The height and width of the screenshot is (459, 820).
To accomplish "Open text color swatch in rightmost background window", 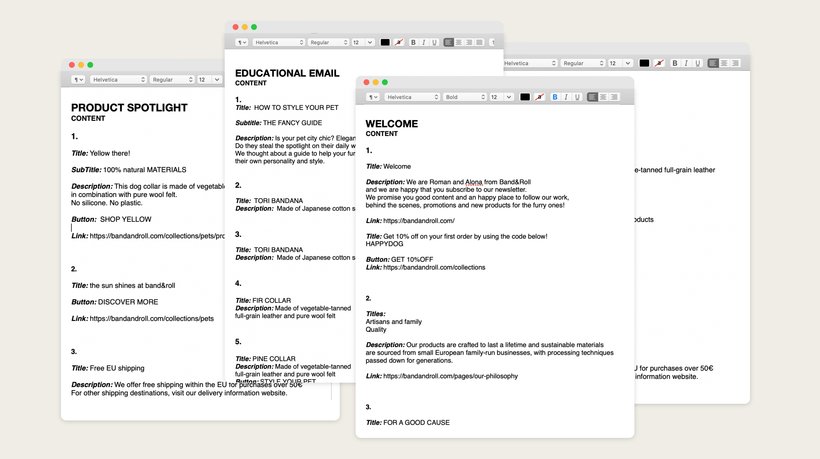I will tap(644, 63).
